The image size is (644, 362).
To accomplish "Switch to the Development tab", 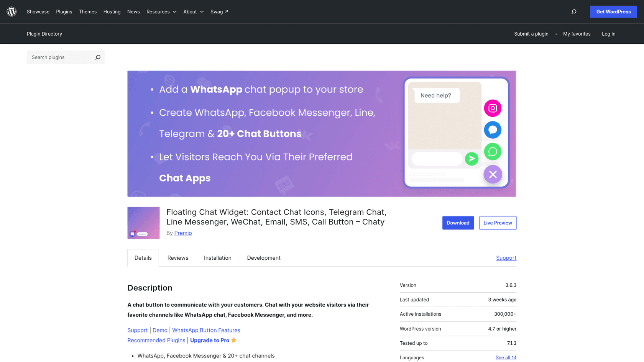I will pyautogui.click(x=264, y=258).
